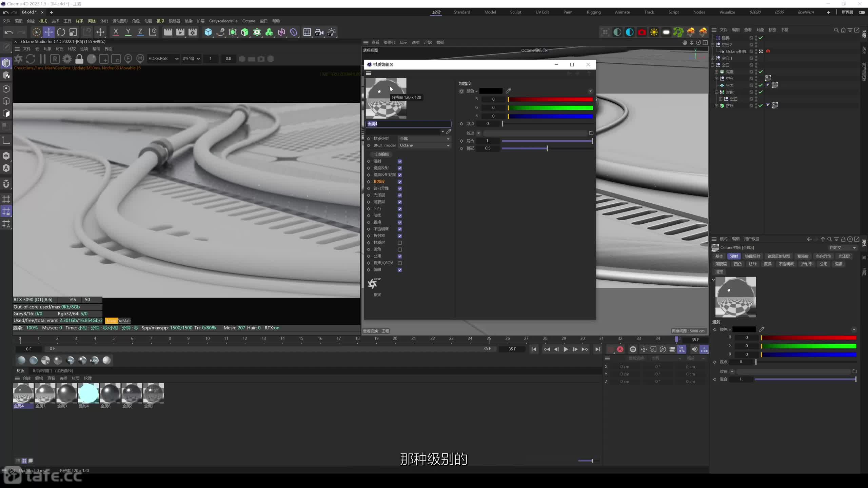Toggle Y axis lock
The height and width of the screenshot is (488, 868).
(128, 32)
